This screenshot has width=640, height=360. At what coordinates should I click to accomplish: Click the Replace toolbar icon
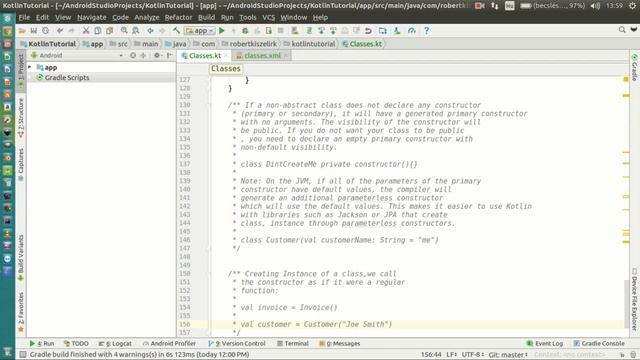(x=136, y=31)
